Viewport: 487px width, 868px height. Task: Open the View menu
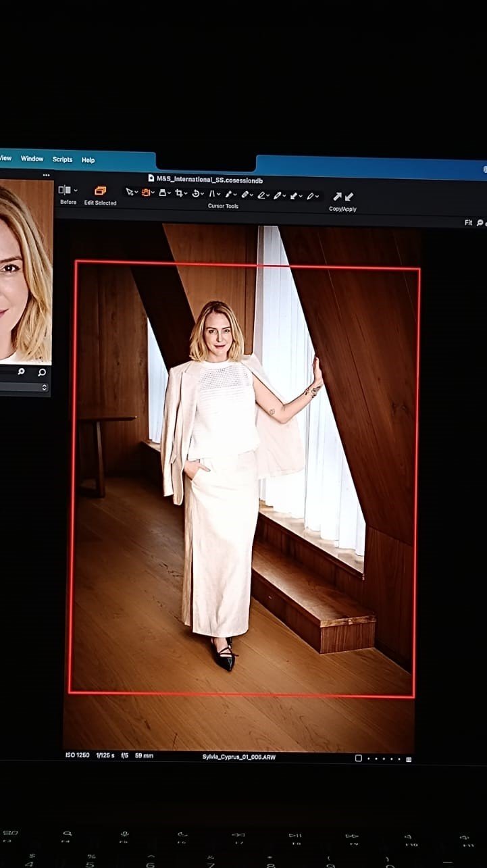(5, 158)
